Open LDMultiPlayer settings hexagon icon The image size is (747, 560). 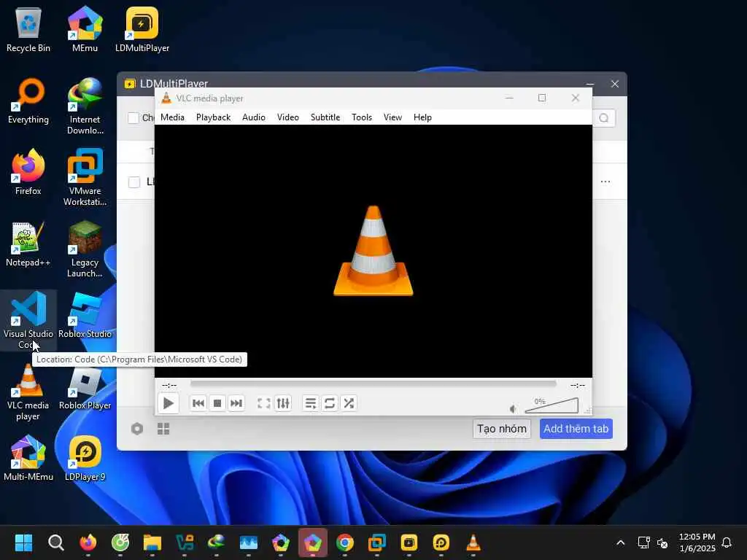[x=136, y=429]
